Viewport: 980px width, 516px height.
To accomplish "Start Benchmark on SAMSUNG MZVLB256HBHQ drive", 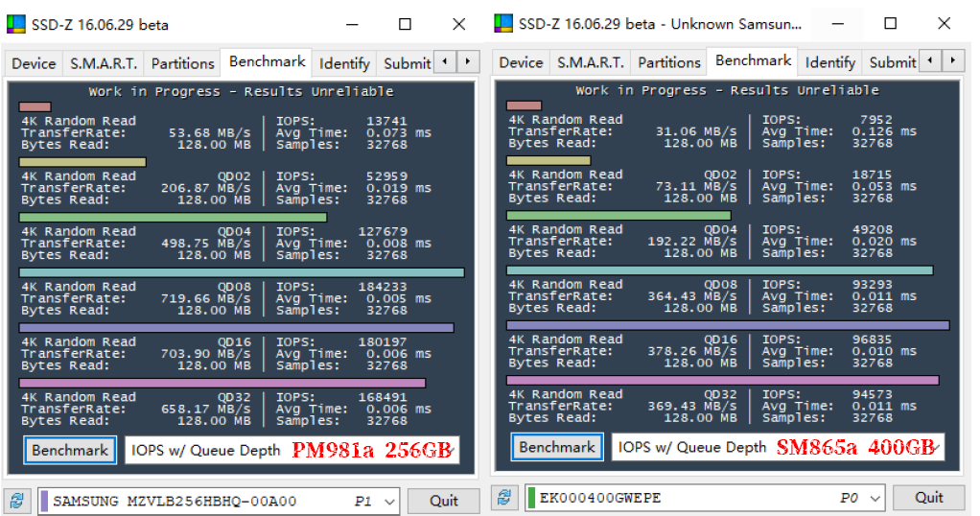I will coord(70,451).
